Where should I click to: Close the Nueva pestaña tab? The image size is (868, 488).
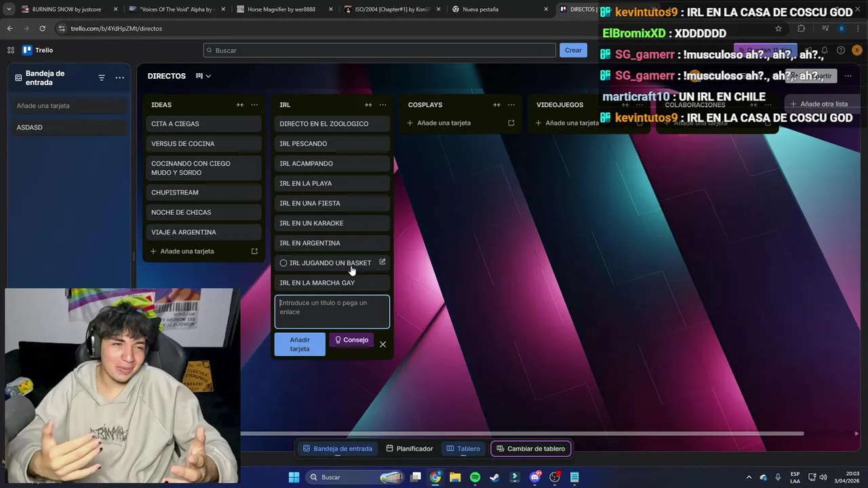546,9
